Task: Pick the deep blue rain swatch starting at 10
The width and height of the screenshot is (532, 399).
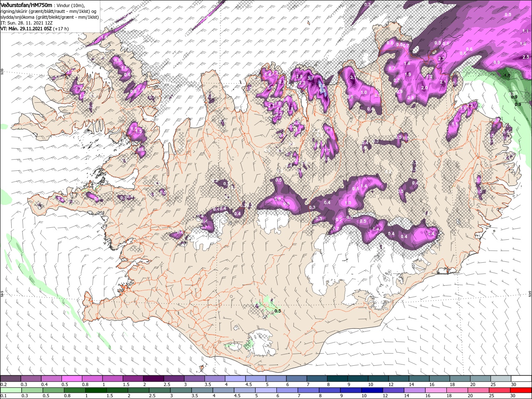Action: click(x=372, y=390)
